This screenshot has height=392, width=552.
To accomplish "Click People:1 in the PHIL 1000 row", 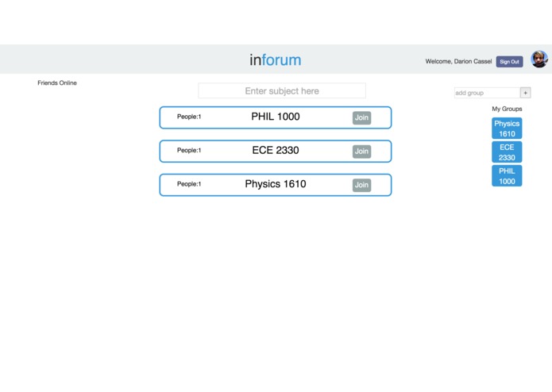I will pyautogui.click(x=189, y=117).
